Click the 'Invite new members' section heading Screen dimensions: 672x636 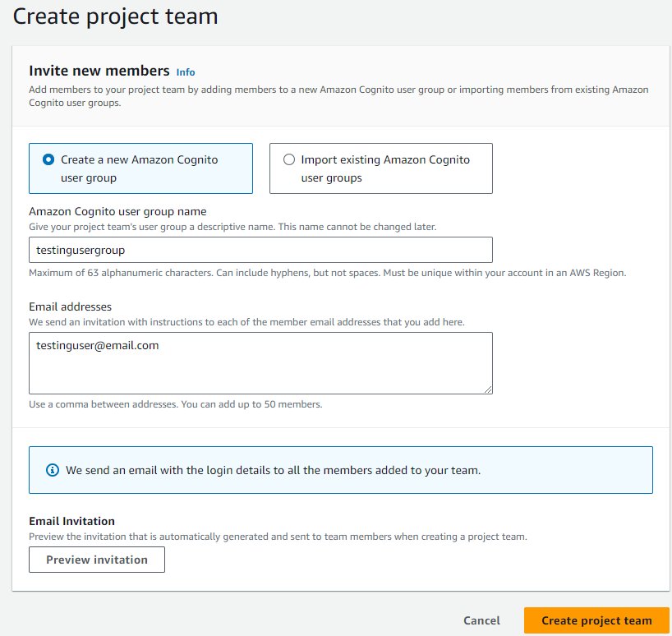(x=99, y=71)
